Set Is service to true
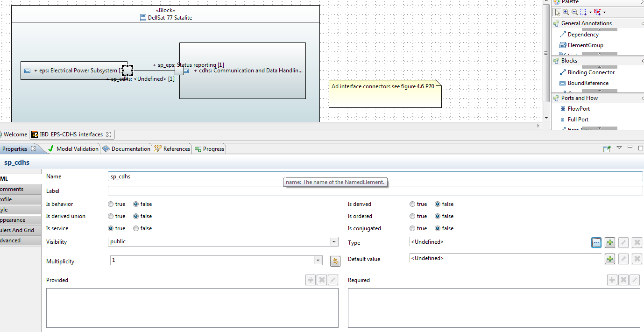Viewport: 644px width, 332px height. 111,228
